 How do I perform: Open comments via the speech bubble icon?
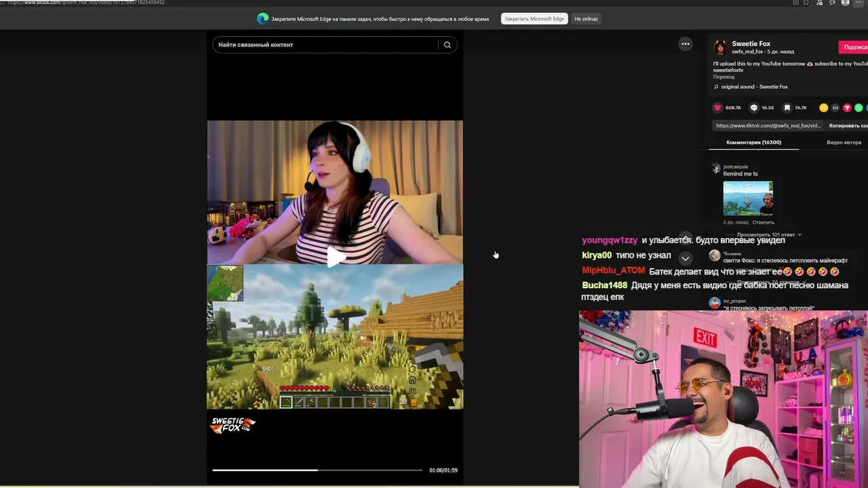(754, 108)
